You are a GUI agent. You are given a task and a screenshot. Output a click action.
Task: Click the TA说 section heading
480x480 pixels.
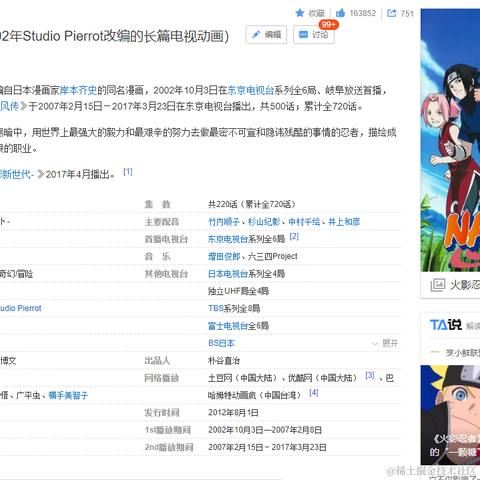(446, 324)
